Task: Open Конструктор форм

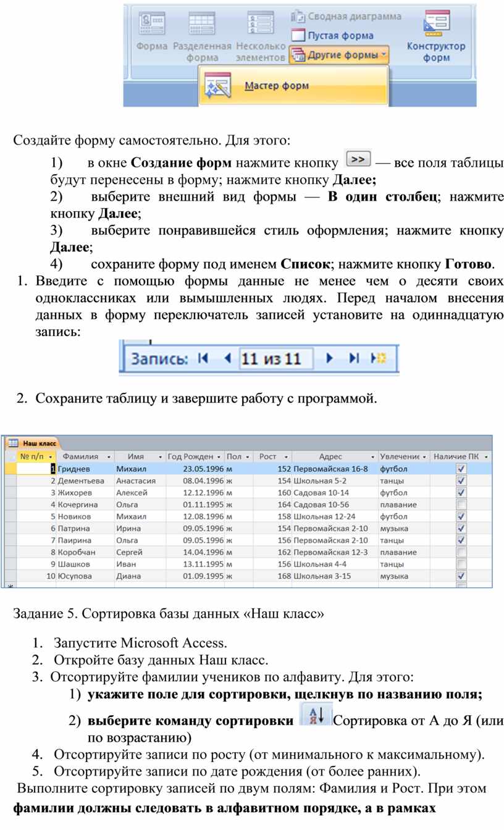Action: coord(436,36)
